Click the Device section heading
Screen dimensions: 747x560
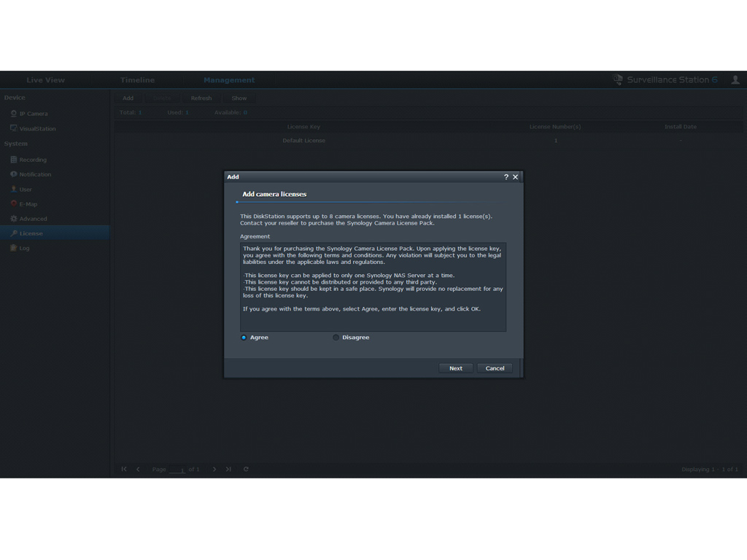click(15, 98)
